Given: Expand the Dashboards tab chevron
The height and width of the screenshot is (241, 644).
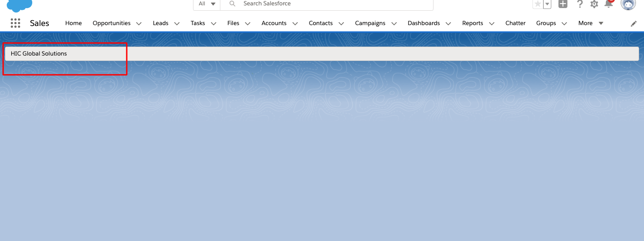Looking at the screenshot, I should tap(448, 24).
